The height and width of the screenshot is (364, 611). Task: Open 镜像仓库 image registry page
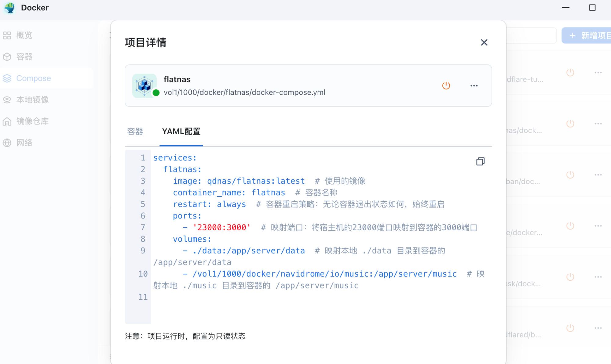32,121
